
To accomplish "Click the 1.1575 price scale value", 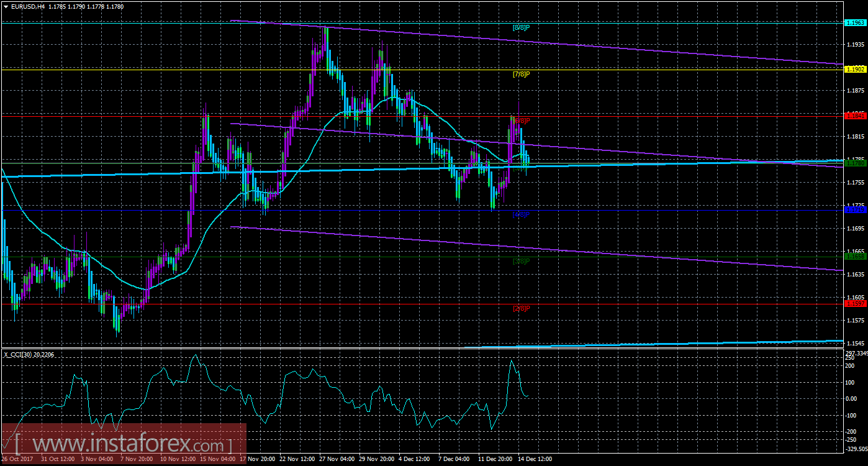I will pyautogui.click(x=855, y=321).
